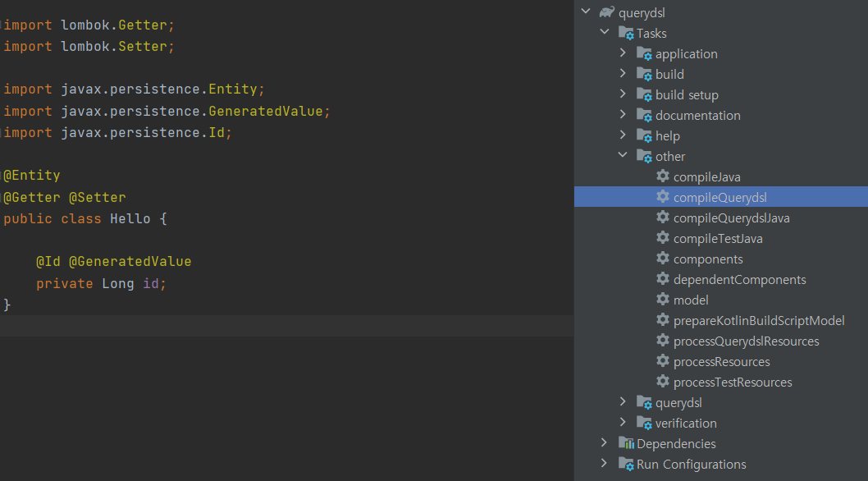Select the compileQuerydslJava task
The height and width of the screenshot is (481, 868).
[731, 218]
